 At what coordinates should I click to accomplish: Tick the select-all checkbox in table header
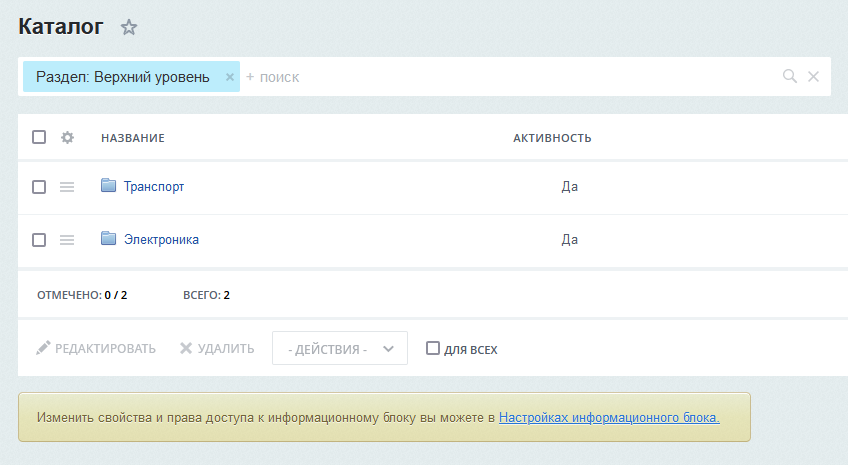39,137
